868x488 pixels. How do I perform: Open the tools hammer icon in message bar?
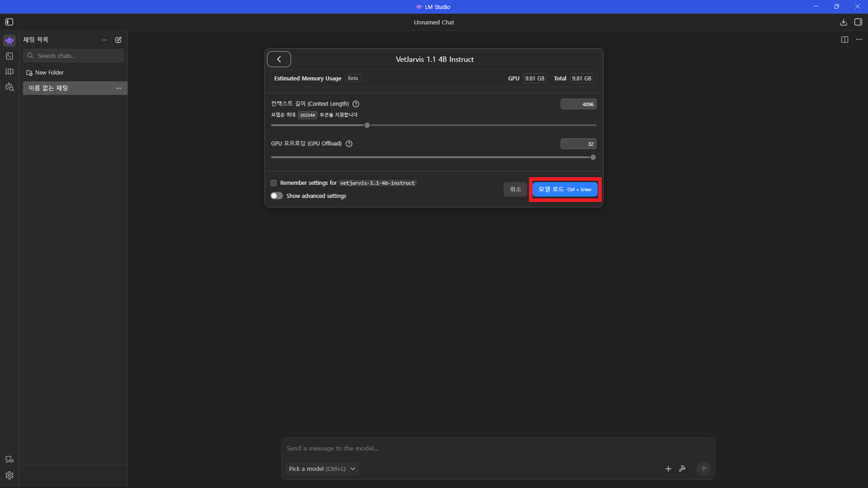click(682, 469)
